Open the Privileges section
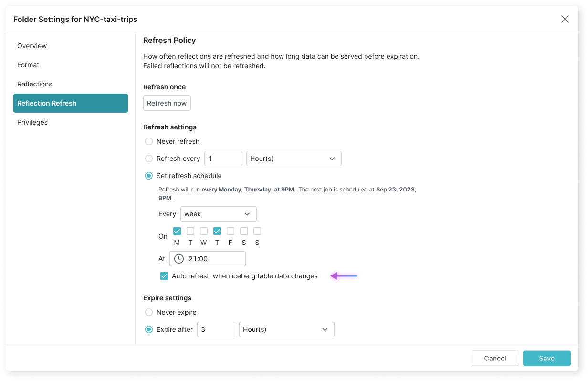 [x=71, y=122]
